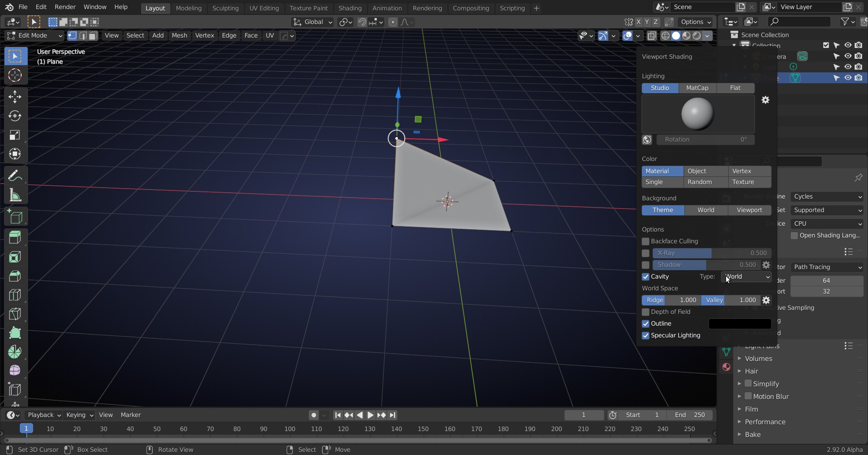Image resolution: width=868 pixels, height=455 pixels.
Task: Open the Path Tracing integrator dropdown
Action: click(827, 267)
